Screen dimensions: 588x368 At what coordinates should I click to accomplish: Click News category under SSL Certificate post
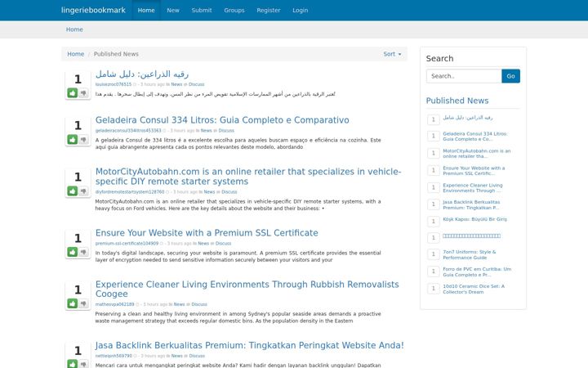(x=203, y=244)
